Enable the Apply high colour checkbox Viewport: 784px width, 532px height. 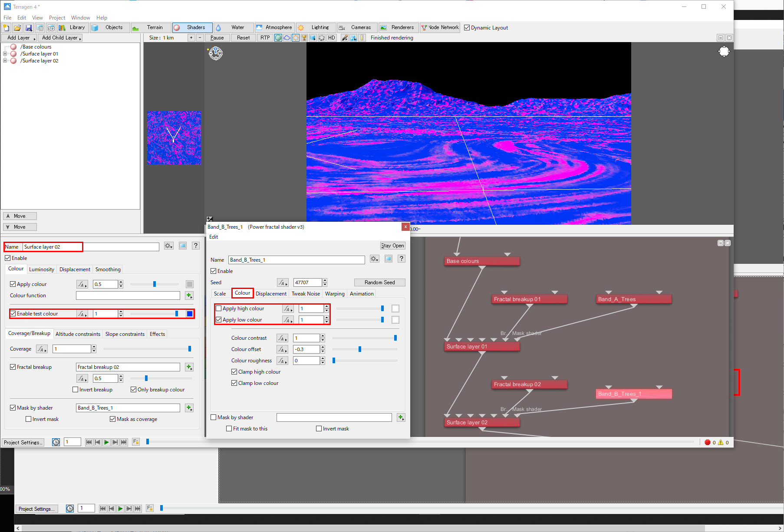[219, 309]
